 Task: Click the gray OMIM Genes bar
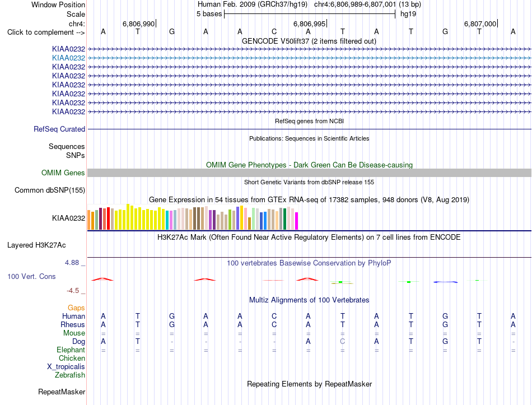pos(309,173)
